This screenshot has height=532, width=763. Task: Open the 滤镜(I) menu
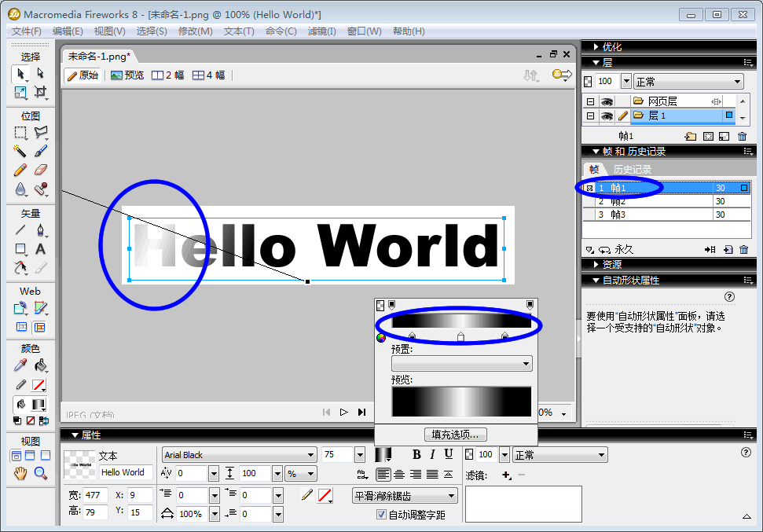(321, 31)
